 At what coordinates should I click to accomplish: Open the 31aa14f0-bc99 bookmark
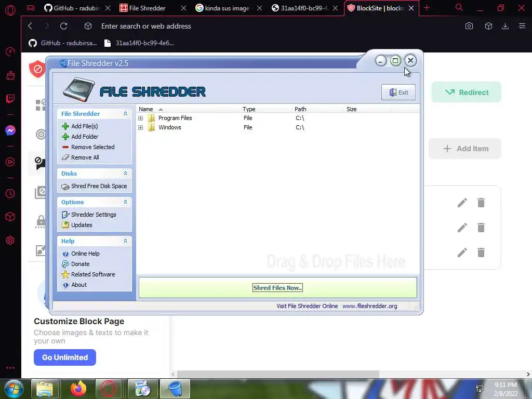[x=139, y=43]
